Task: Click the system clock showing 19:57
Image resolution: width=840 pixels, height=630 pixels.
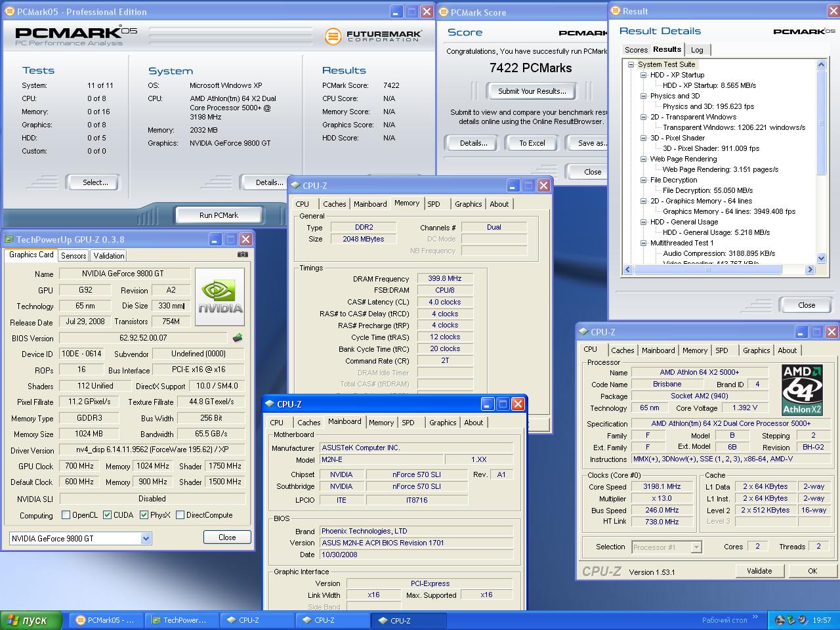Action: pos(822,620)
